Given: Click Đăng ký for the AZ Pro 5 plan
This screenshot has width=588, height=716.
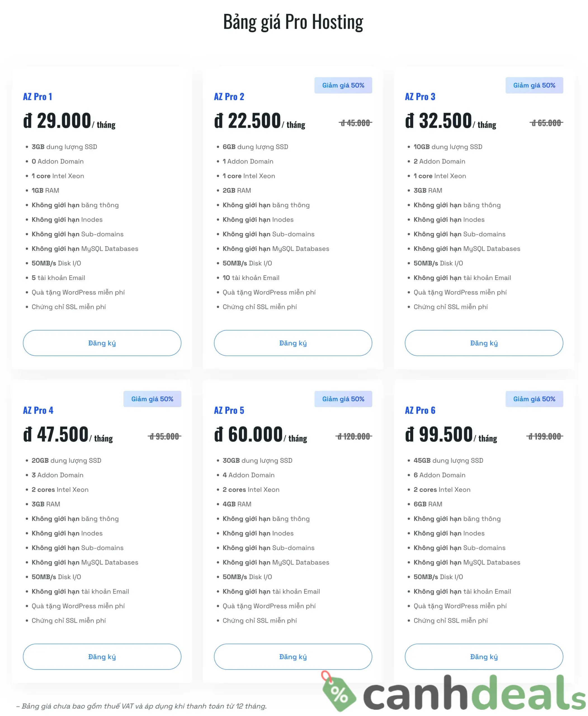Looking at the screenshot, I should (293, 656).
